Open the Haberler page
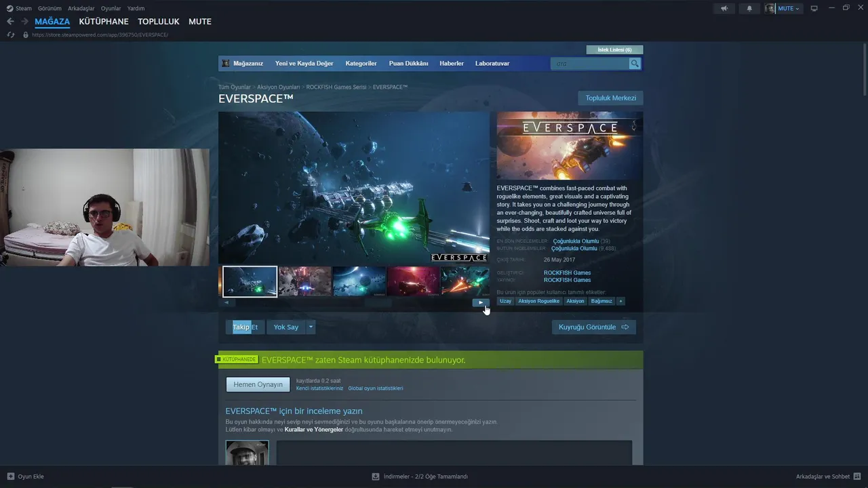 452,63
